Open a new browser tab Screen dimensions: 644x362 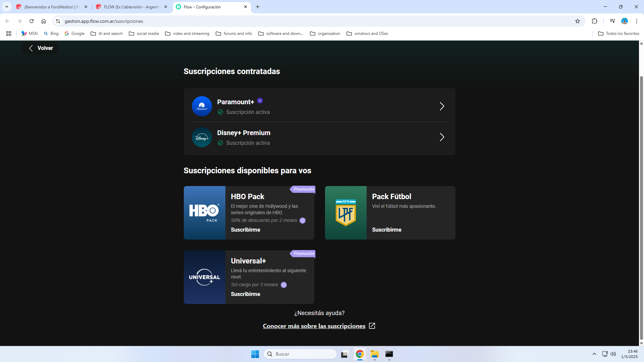[x=258, y=7]
